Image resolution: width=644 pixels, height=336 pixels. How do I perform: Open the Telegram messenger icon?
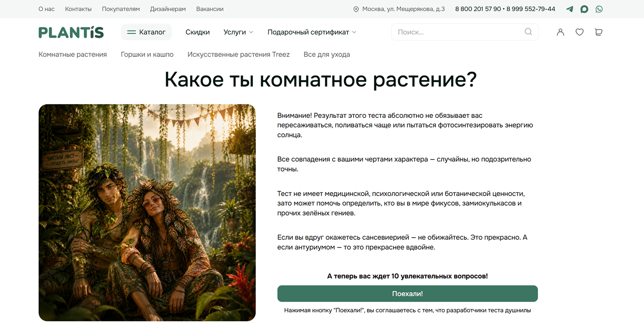[570, 9]
